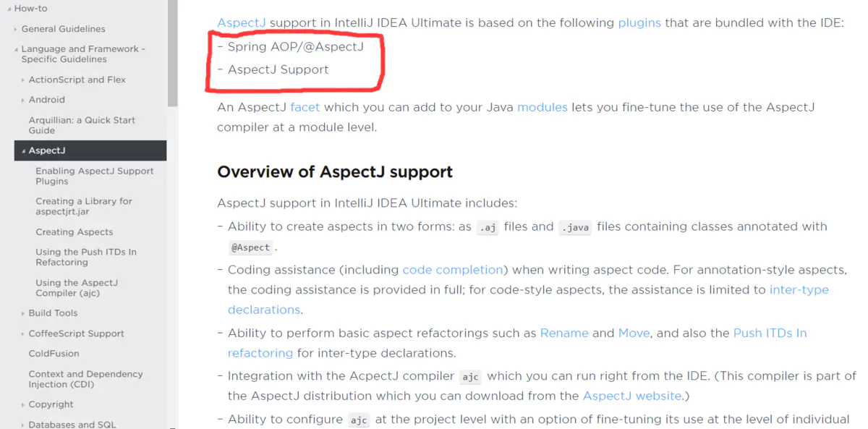Expand the Build Tools node
Viewport: 868px width, 429px height.
click(x=23, y=313)
